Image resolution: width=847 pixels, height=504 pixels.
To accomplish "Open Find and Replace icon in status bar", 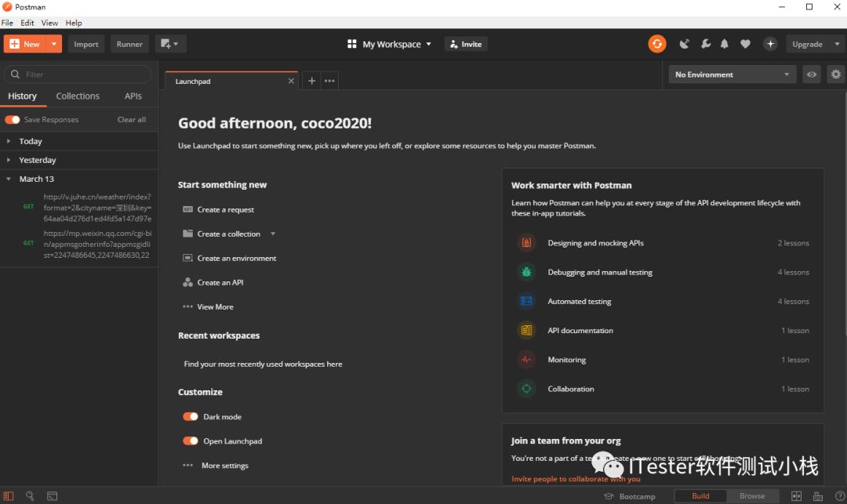I will click(x=30, y=496).
